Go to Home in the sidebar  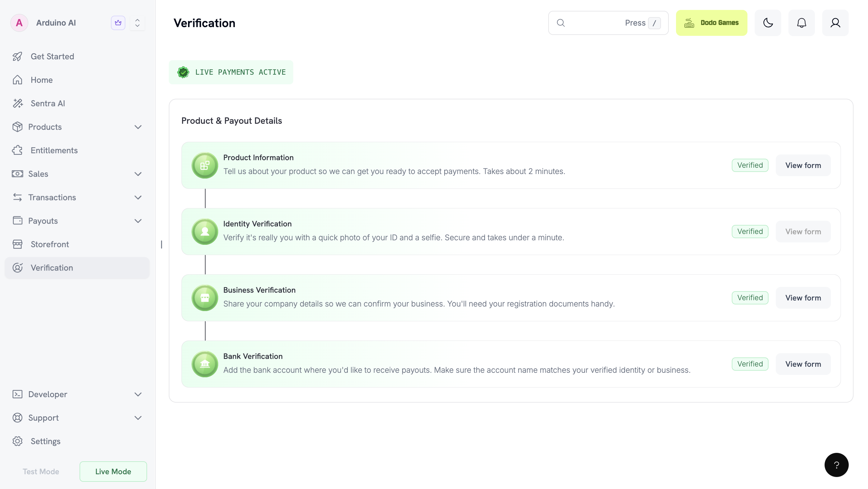[77, 80]
